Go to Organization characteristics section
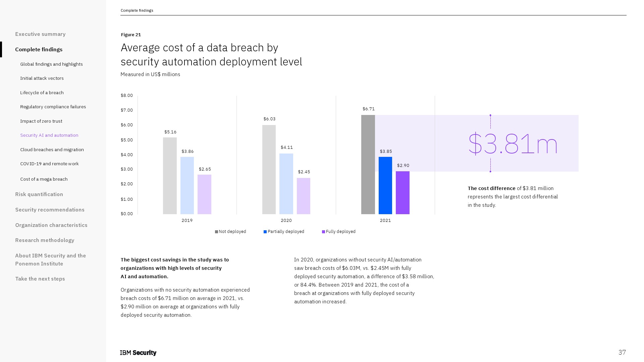This screenshot has width=644, height=362. point(51,225)
